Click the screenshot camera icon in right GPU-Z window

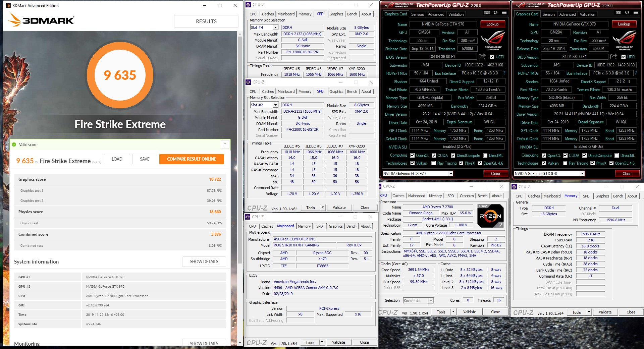click(x=618, y=13)
